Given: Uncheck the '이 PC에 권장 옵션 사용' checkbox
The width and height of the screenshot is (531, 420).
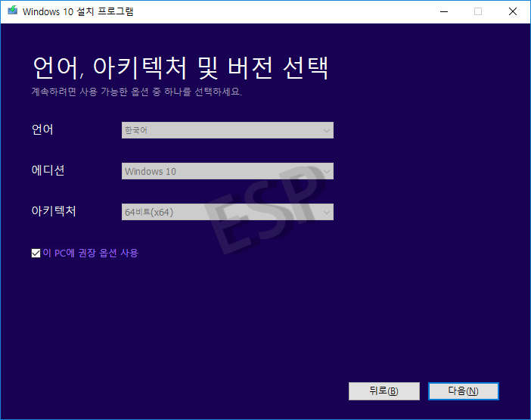Looking at the screenshot, I should pyautogui.click(x=36, y=253).
